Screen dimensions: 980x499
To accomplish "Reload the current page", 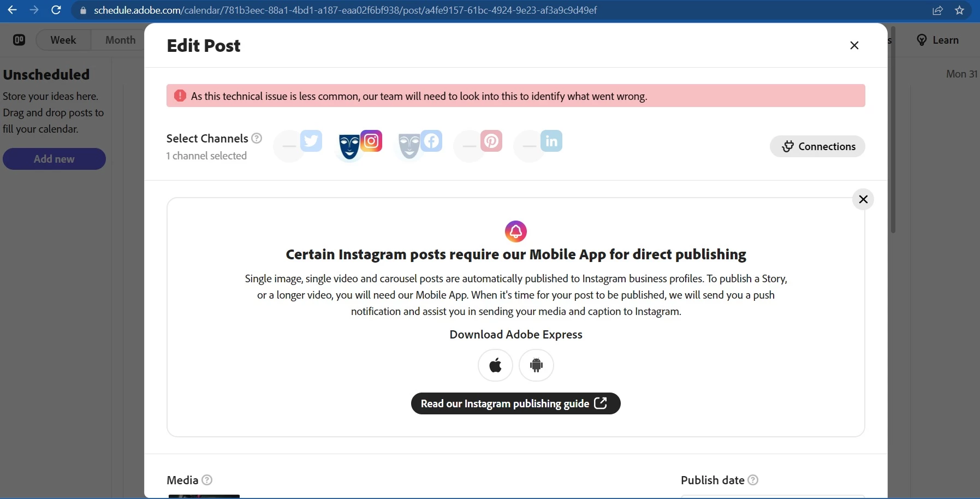I will tap(56, 10).
